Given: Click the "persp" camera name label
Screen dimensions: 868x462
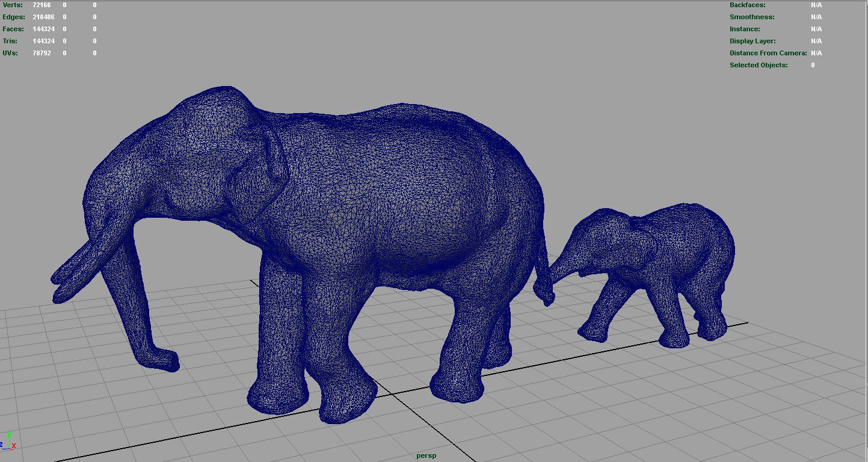Looking at the screenshot, I should click(426, 455).
